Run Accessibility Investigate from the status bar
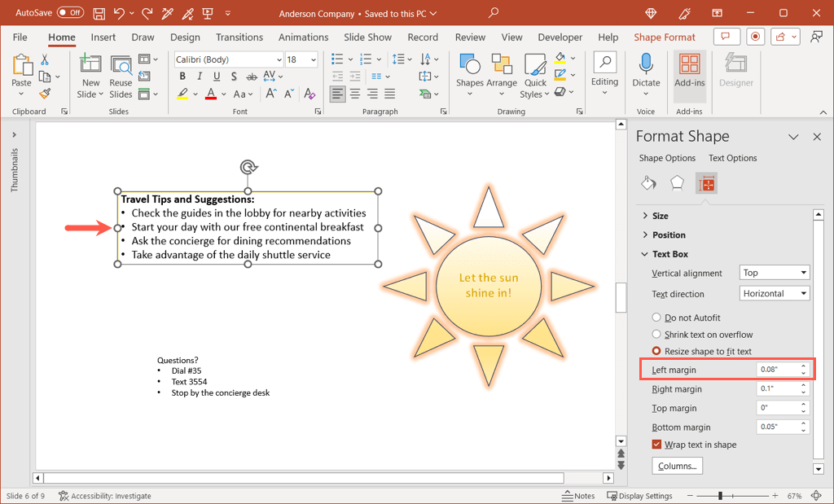The image size is (834, 504). pos(104,495)
